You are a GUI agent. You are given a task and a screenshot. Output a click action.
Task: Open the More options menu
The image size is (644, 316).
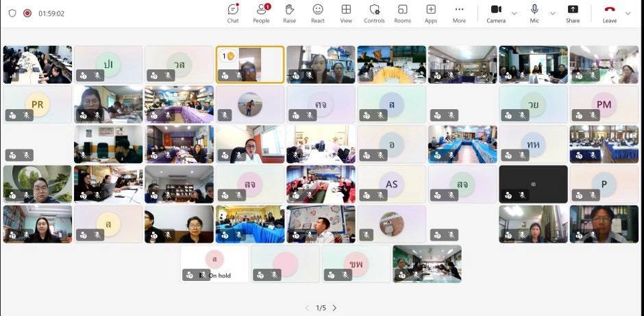(x=459, y=14)
